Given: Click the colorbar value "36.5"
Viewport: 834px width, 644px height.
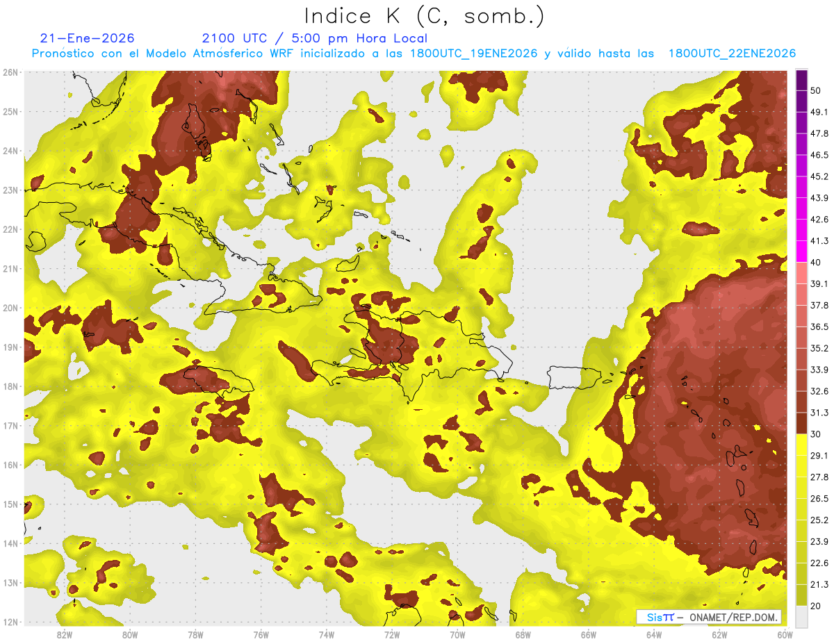Looking at the screenshot, I should tap(819, 327).
